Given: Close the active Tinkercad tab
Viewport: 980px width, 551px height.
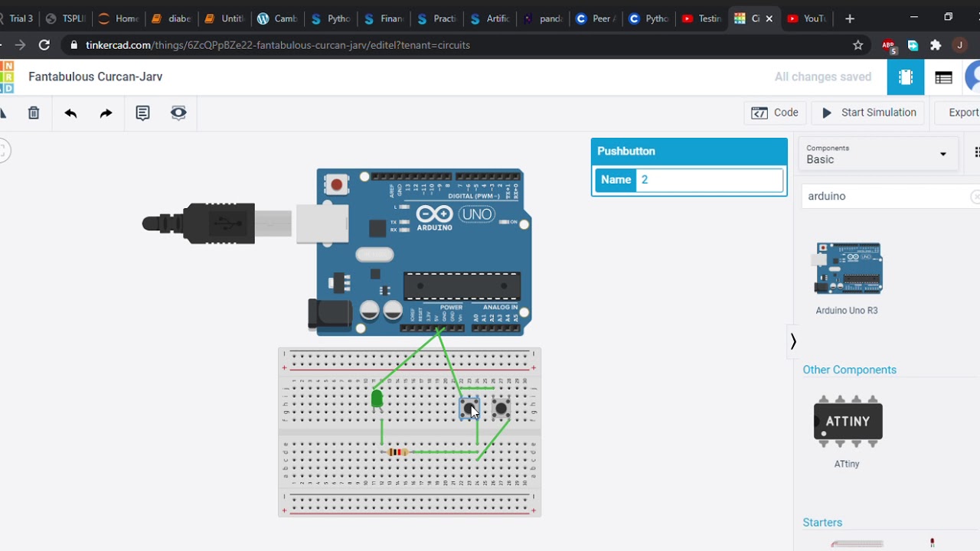Looking at the screenshot, I should tap(769, 18).
